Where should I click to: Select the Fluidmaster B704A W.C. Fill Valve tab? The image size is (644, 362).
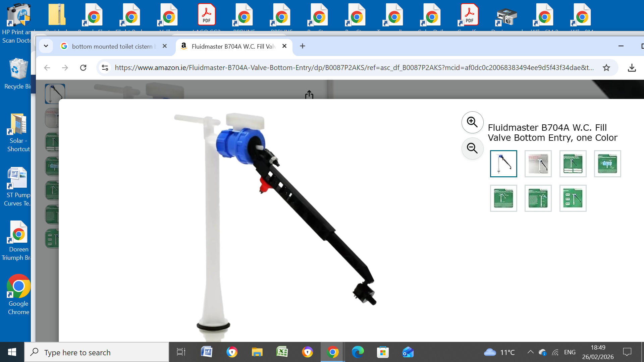click(233, 46)
